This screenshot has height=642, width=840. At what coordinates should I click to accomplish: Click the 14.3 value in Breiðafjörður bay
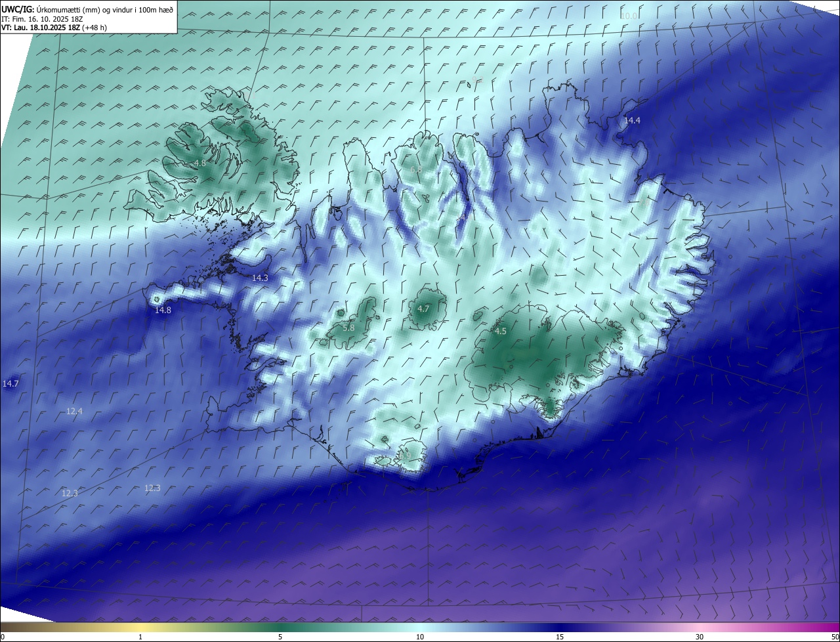(x=260, y=278)
